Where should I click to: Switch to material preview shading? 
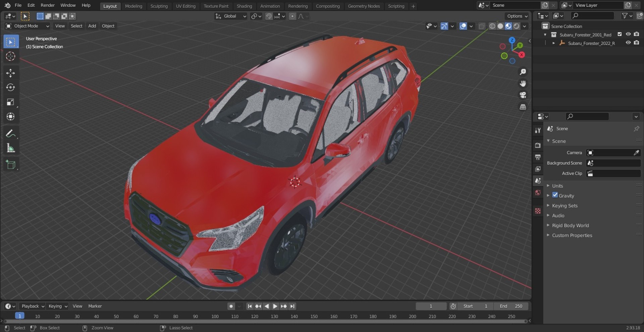point(508,26)
